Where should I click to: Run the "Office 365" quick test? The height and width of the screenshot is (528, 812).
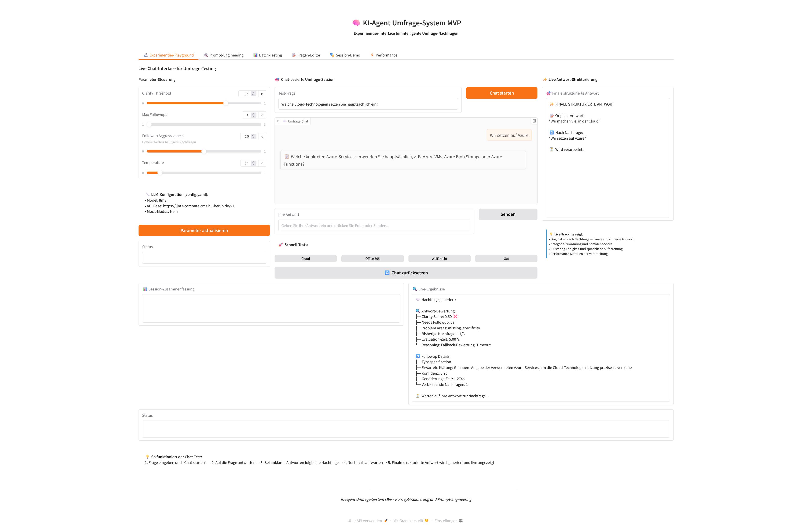point(372,258)
